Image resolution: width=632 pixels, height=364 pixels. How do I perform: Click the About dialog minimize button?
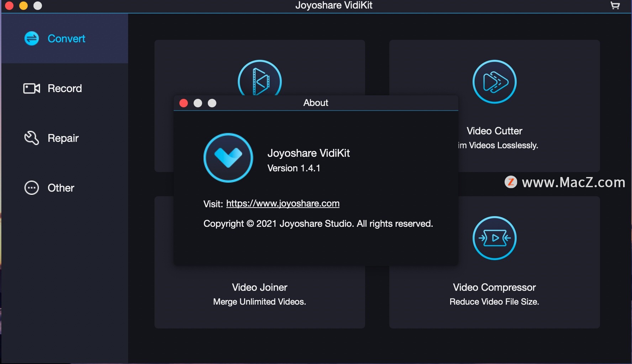(x=198, y=103)
